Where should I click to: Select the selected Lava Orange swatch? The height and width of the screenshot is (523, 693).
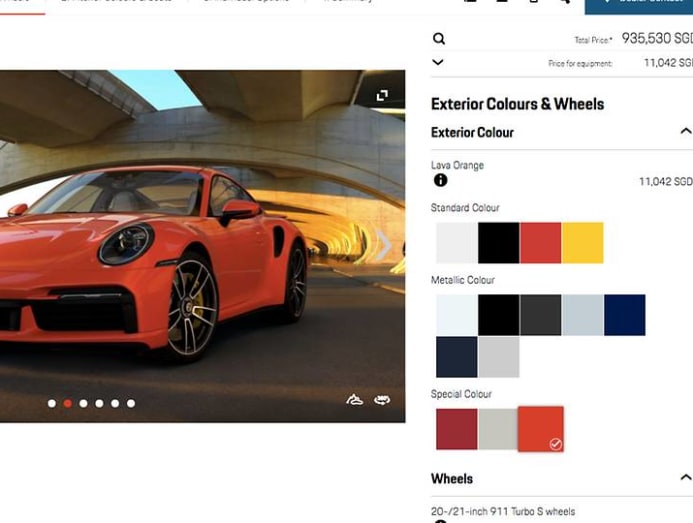[540, 429]
